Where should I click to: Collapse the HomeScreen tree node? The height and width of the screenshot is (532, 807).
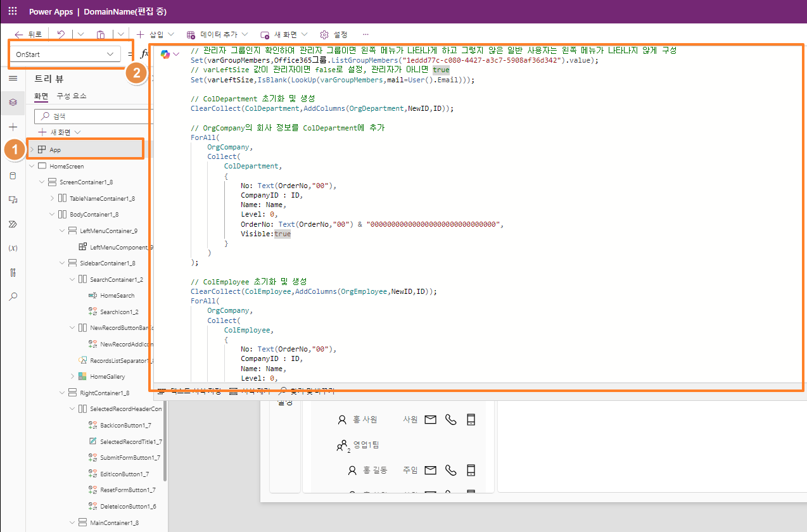(x=32, y=166)
